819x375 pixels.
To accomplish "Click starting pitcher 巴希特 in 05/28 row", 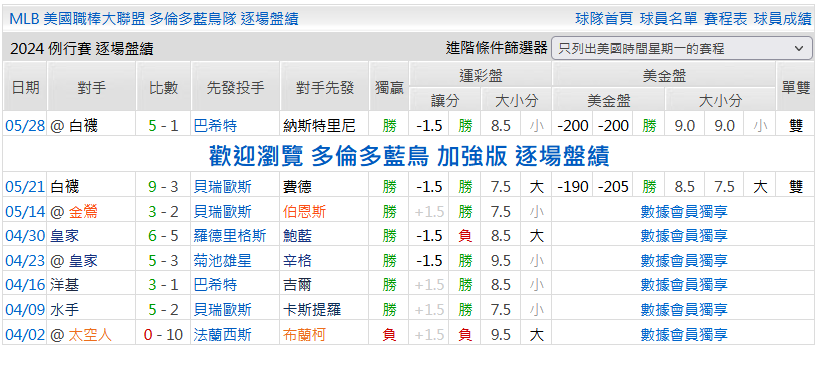I will (x=215, y=126).
